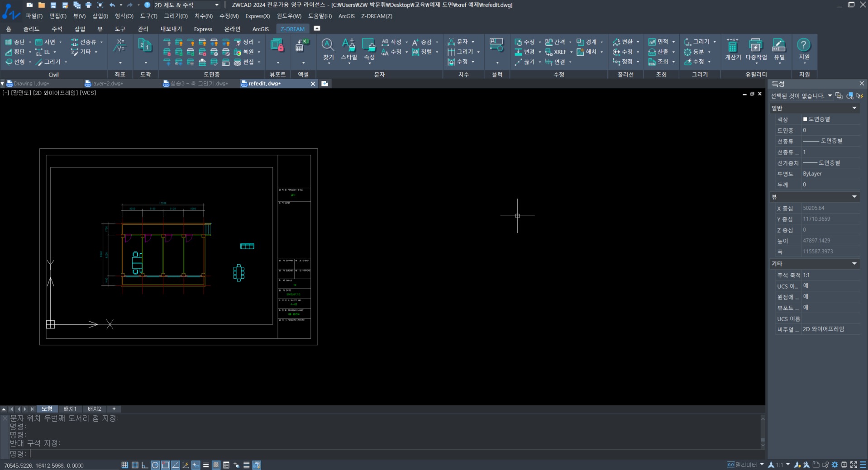Open the 스타일 text style tool
The width and height of the screenshot is (868, 470).
tap(349, 49)
